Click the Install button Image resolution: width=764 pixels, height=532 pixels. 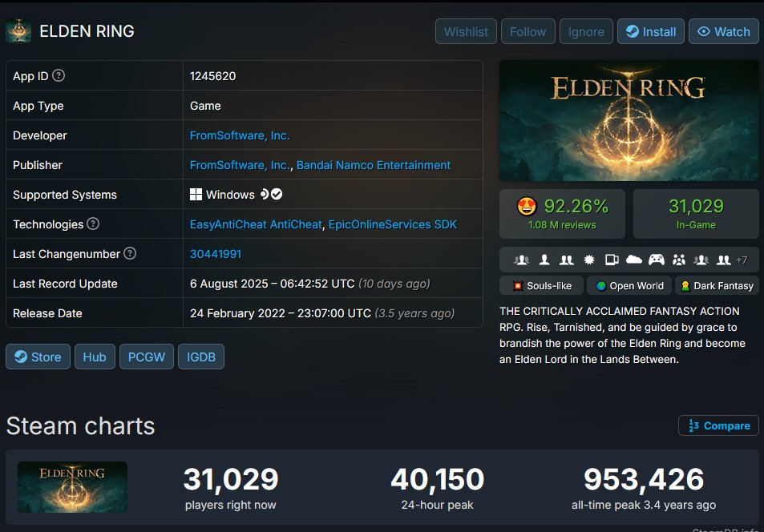[650, 32]
